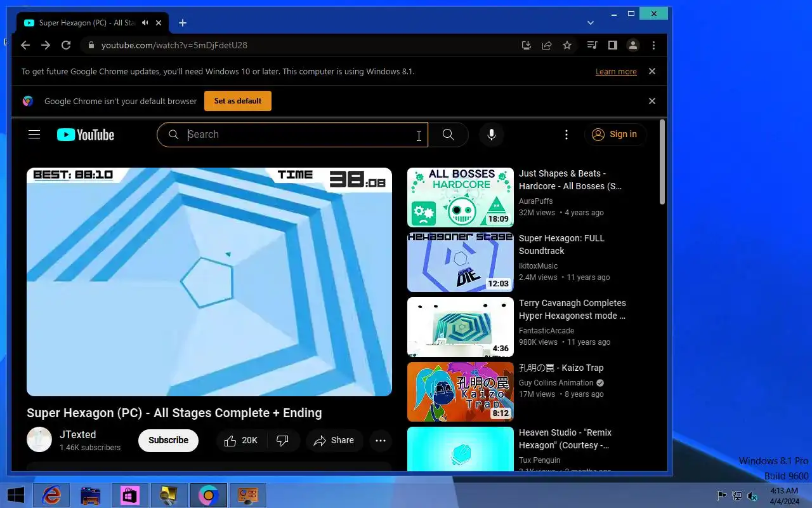Open Chrome three-dot menu
Screen dimensions: 812x508
tap(653, 45)
